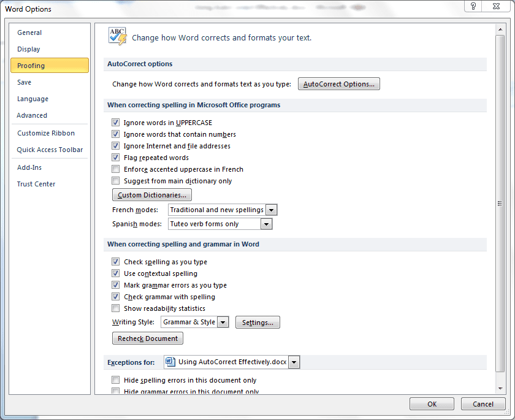This screenshot has width=515, height=420.
Task: Expand the Spanish modes dropdown
Action: click(x=266, y=223)
